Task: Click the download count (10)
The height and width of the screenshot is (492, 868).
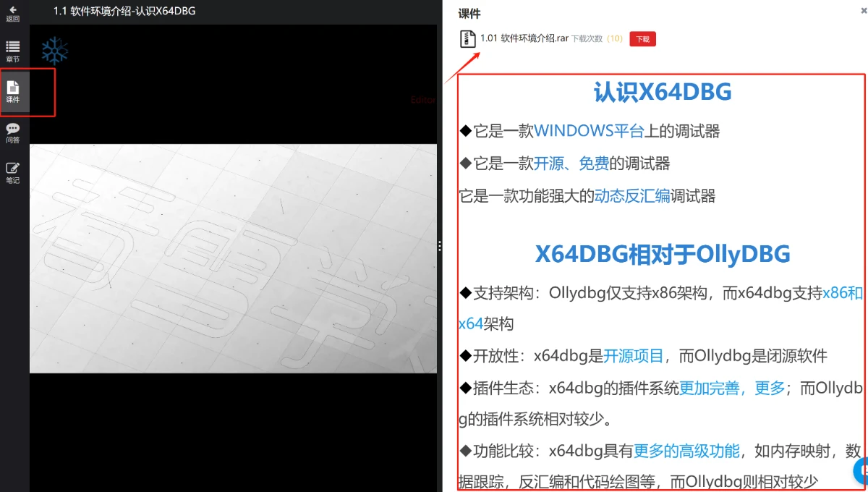Action: click(614, 39)
